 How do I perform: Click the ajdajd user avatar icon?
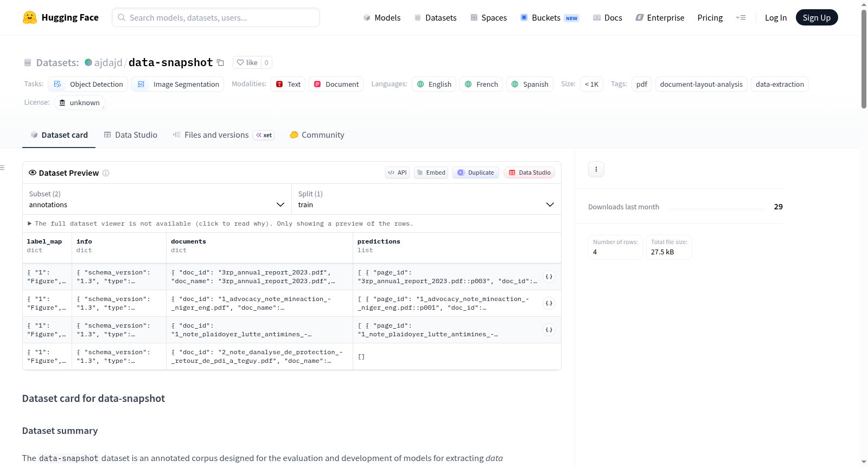pyautogui.click(x=88, y=62)
